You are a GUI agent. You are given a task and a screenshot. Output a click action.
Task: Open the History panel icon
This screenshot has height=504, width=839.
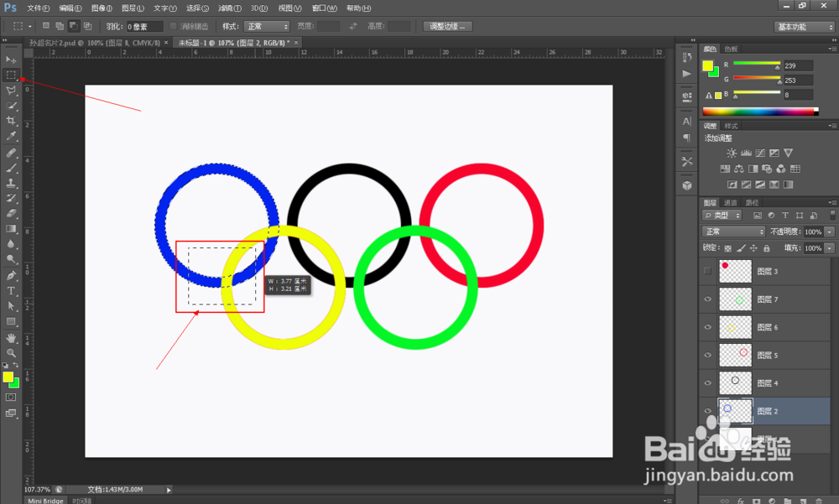[x=687, y=57]
